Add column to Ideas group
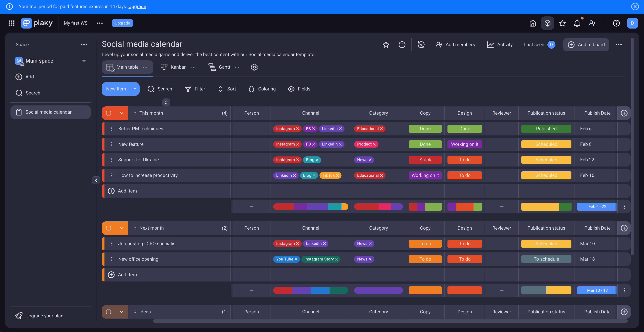 (x=624, y=312)
